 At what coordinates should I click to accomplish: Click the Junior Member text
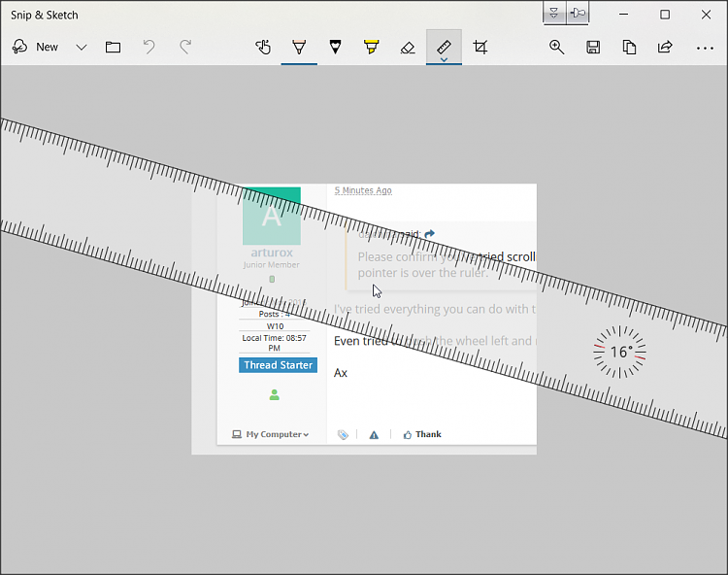(271, 265)
